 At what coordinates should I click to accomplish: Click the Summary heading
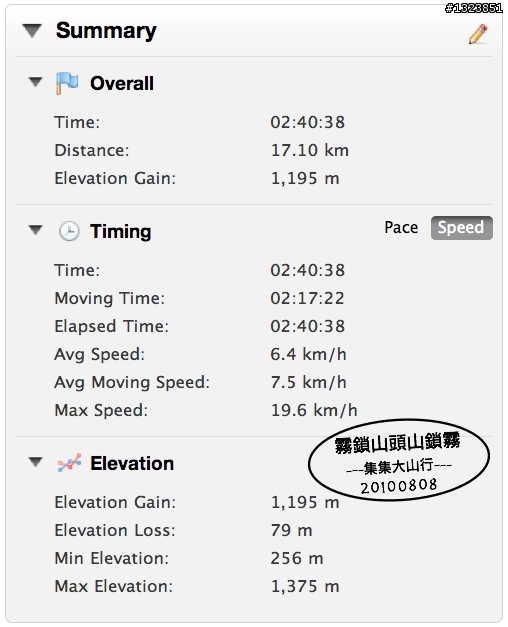(x=106, y=31)
